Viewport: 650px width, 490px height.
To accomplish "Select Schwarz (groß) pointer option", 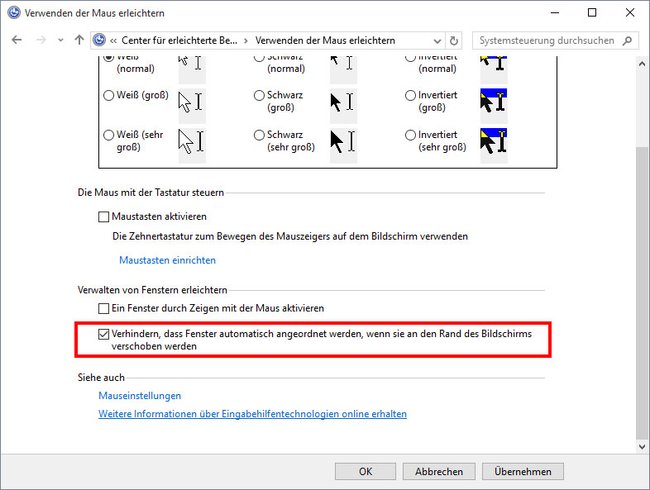I will [x=259, y=95].
